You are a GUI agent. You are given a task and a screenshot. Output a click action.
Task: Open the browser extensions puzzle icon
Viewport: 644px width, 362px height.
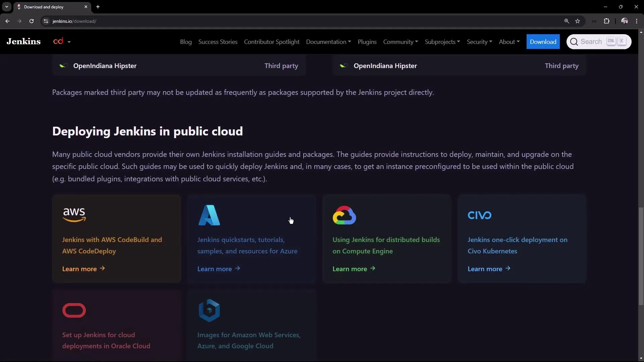(x=607, y=21)
